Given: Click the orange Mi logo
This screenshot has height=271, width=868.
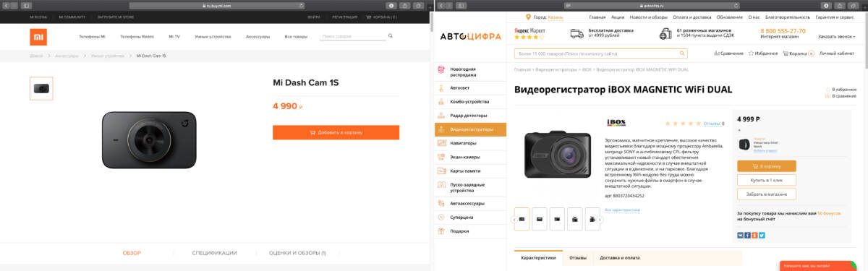Looking at the screenshot, I should pyautogui.click(x=38, y=37).
